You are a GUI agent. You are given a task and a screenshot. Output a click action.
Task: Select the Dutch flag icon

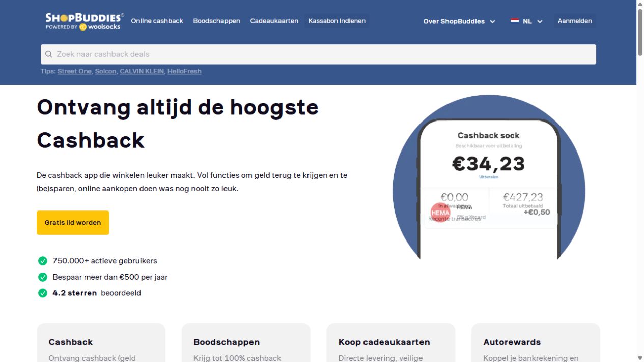515,21
